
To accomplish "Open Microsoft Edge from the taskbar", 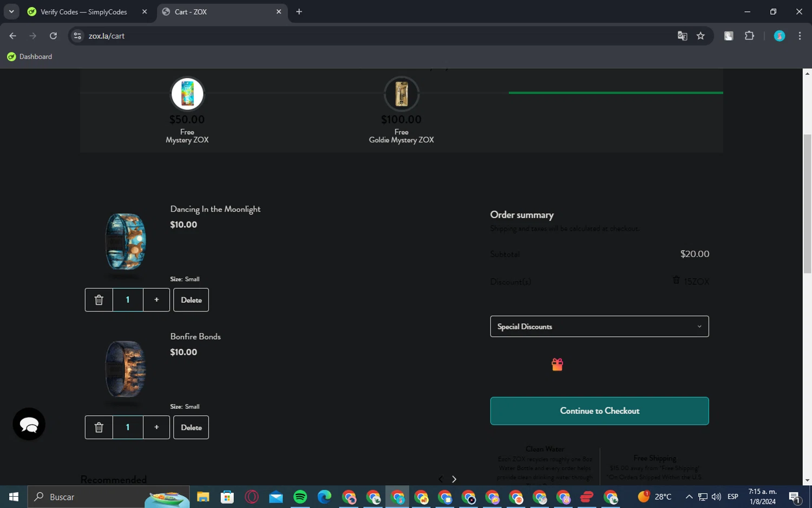I will point(324,497).
